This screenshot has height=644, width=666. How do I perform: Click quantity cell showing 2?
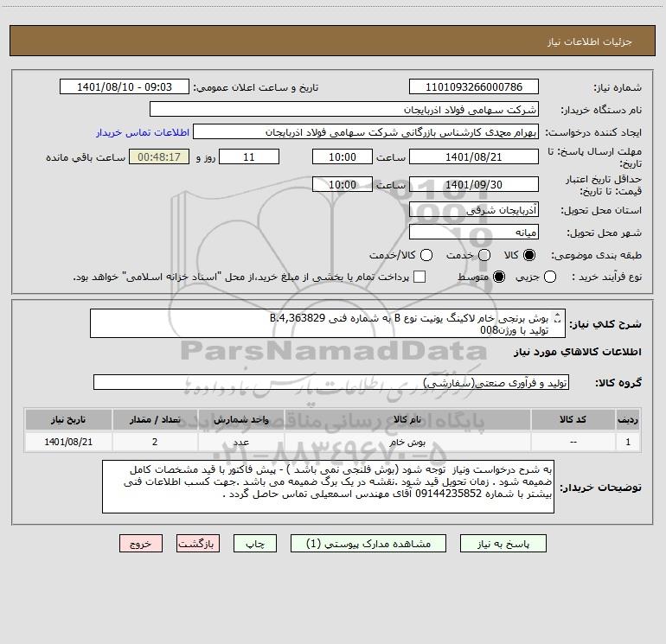(x=155, y=442)
